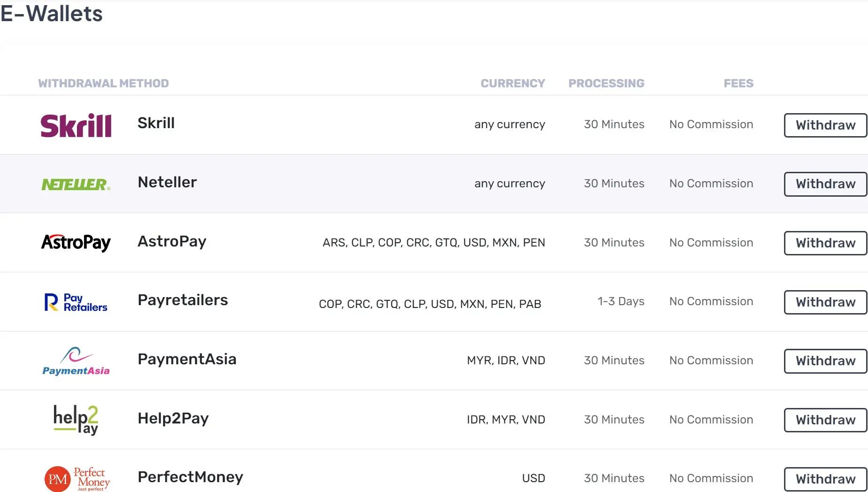
Task: Click the Processing column header
Action: pos(606,84)
